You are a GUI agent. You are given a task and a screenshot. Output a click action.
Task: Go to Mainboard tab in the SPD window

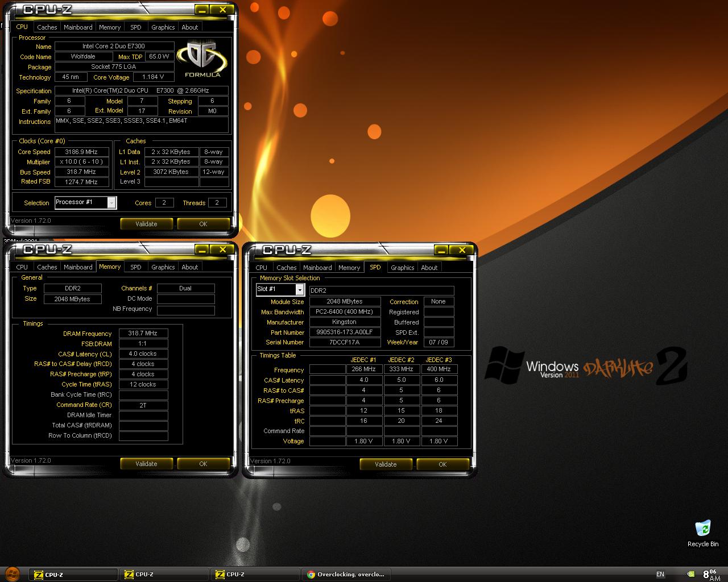click(317, 268)
